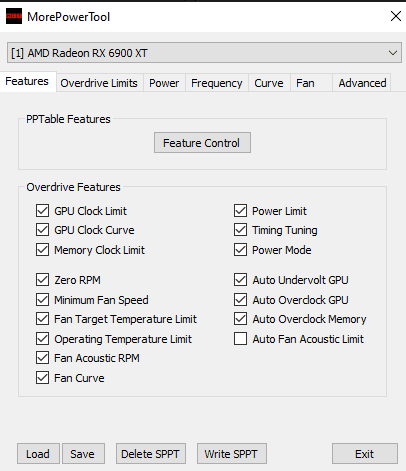Image resolution: width=406 pixels, height=471 pixels.
Task: Open the Fan tab
Action: 305,83
